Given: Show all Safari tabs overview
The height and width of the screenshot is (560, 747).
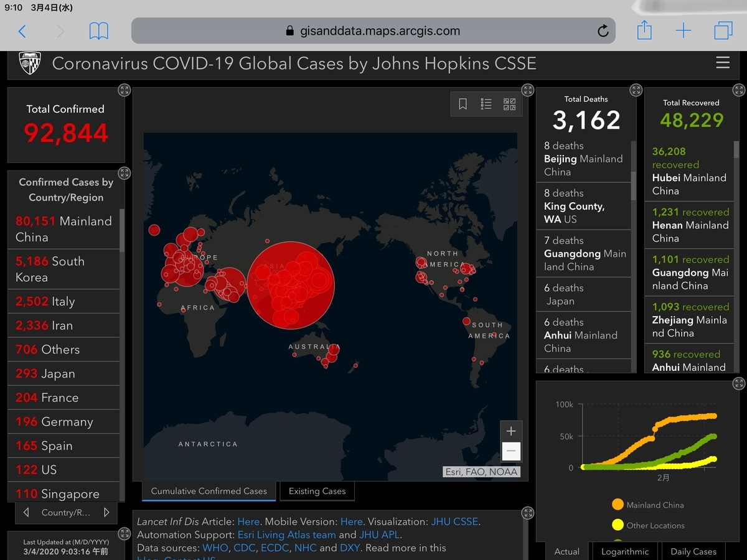Looking at the screenshot, I should (x=723, y=30).
